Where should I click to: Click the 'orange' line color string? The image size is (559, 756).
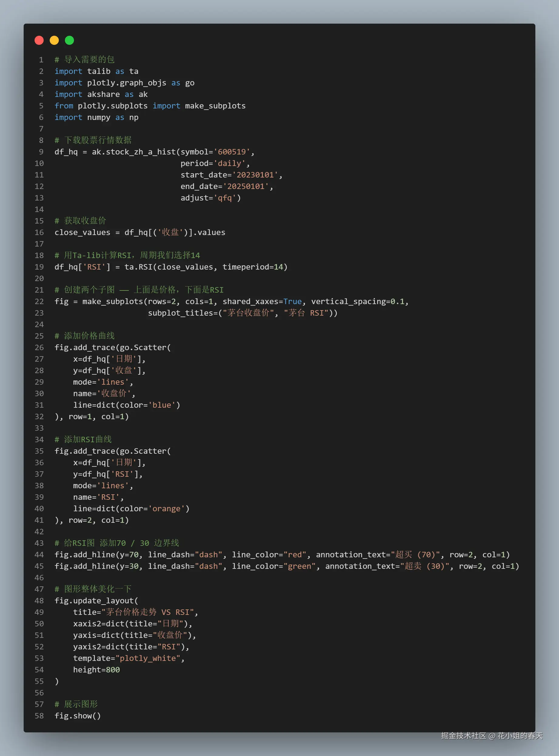coord(166,509)
